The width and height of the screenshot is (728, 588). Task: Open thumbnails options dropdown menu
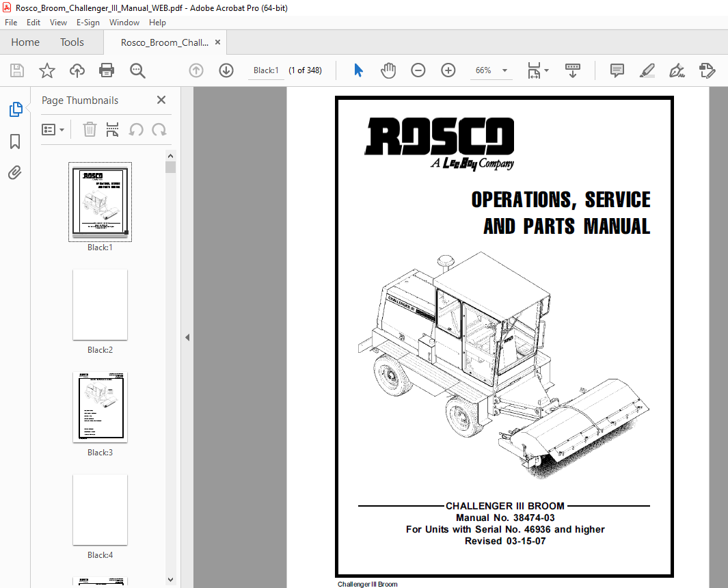pos(53,130)
